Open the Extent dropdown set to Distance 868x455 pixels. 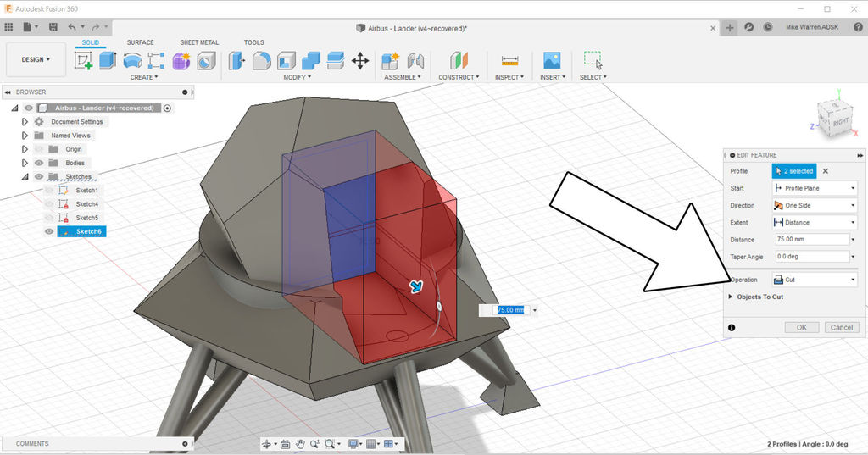(814, 222)
